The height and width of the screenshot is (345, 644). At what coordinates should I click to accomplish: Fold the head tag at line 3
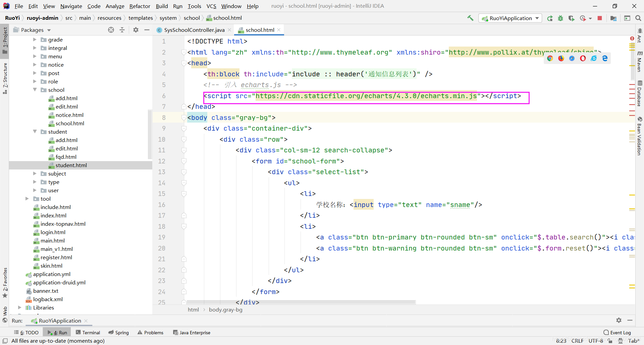click(x=184, y=63)
